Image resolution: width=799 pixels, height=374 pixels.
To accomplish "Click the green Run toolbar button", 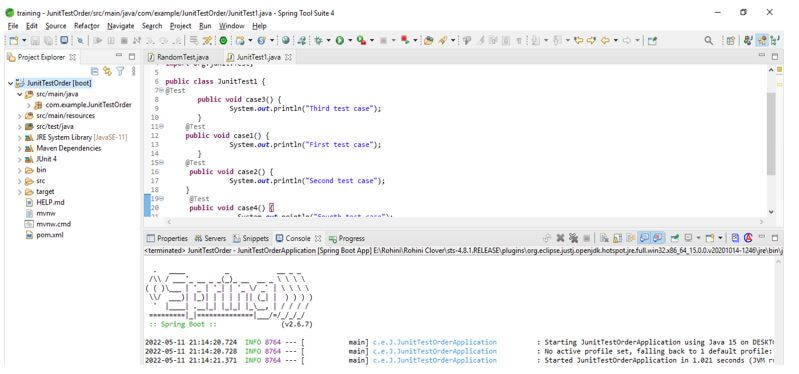I will 339,41.
